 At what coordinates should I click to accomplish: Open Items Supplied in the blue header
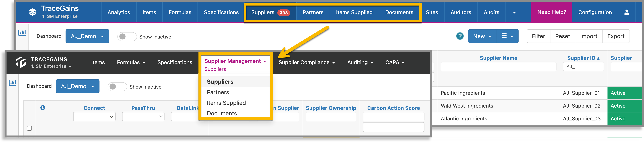click(x=354, y=13)
